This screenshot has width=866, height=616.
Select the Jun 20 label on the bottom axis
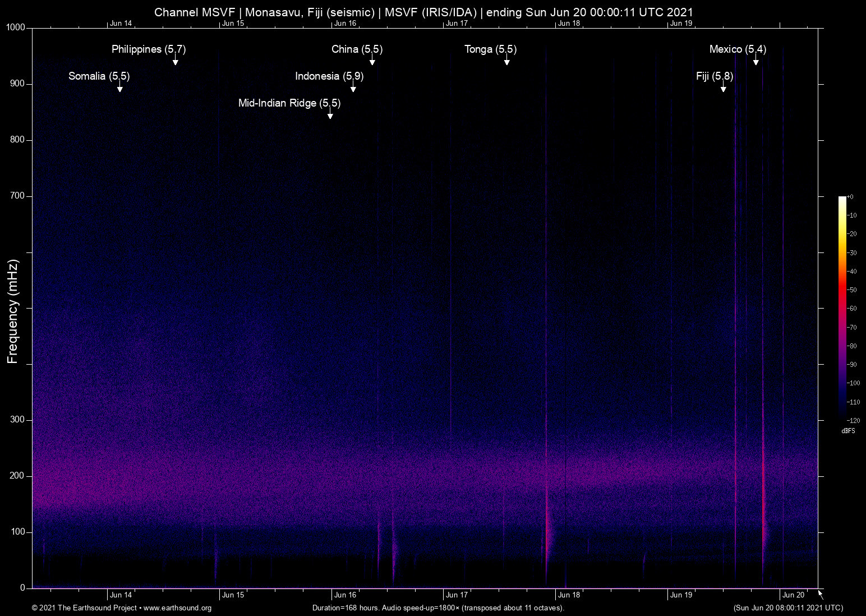click(793, 595)
